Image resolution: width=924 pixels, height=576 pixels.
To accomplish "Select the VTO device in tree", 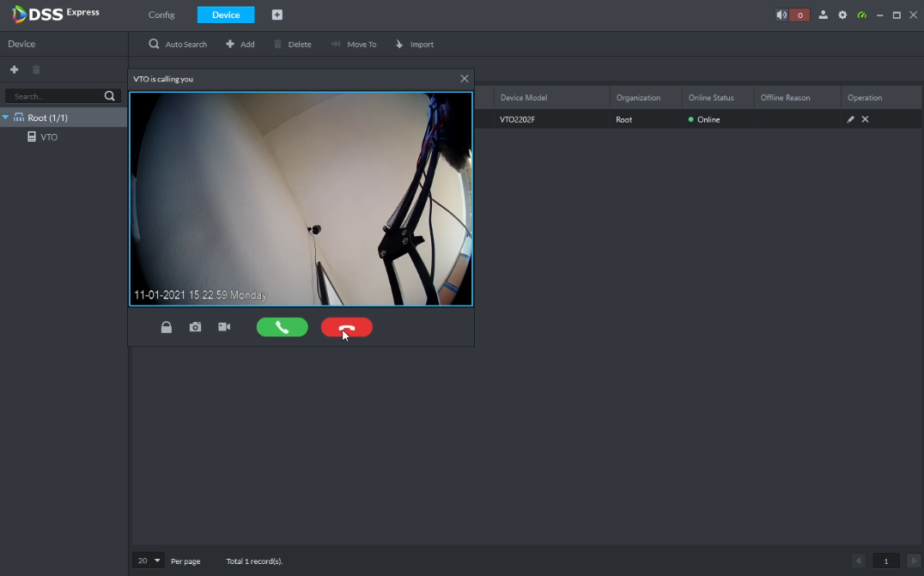I will coord(48,137).
